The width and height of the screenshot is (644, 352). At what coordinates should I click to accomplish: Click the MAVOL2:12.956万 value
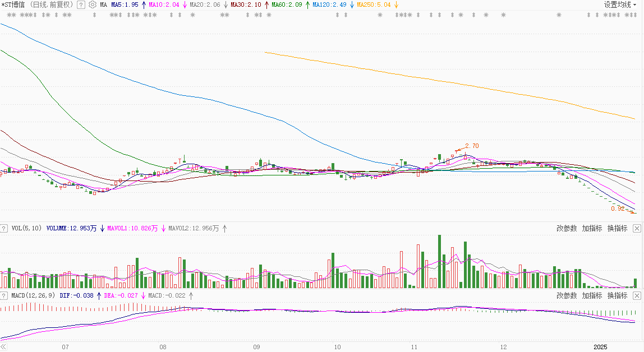(x=194, y=229)
